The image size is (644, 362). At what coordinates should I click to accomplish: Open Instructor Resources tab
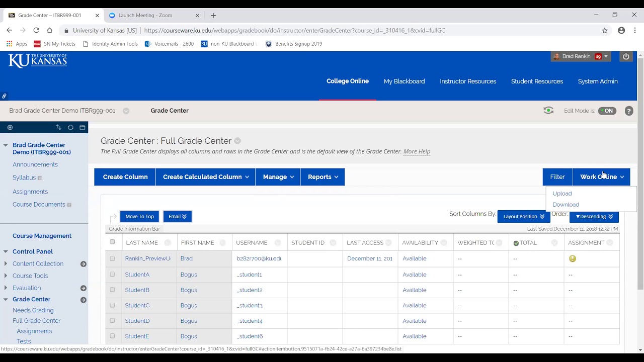(x=468, y=81)
